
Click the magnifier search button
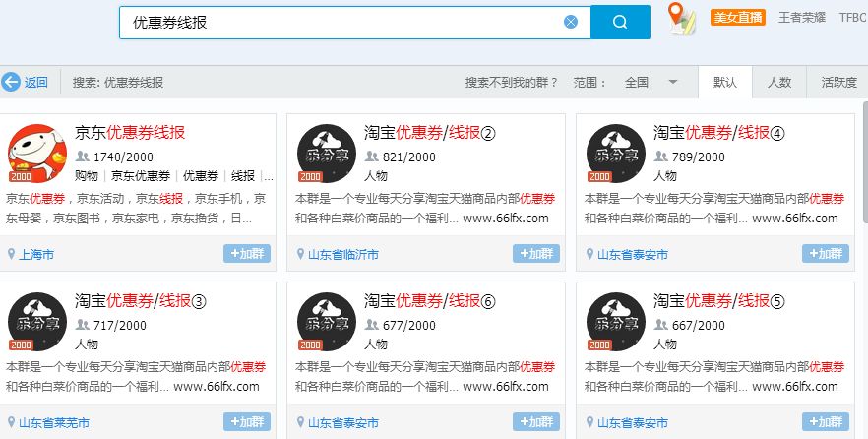(620, 22)
